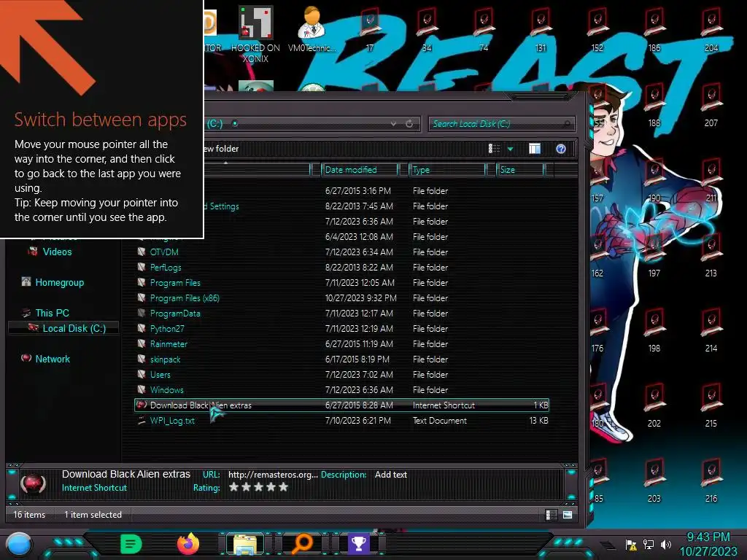Sort files by Size column header
This screenshot has height=560, width=747.
(x=520, y=169)
